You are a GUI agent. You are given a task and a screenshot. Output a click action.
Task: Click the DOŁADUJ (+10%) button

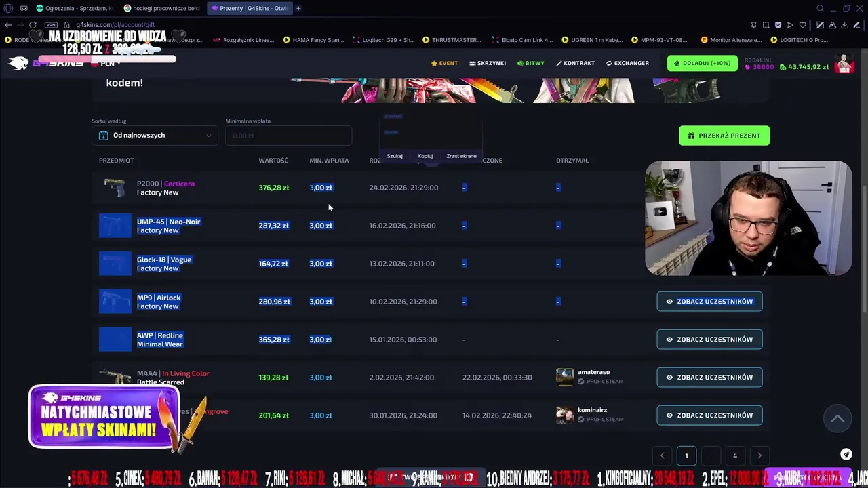[x=702, y=63]
